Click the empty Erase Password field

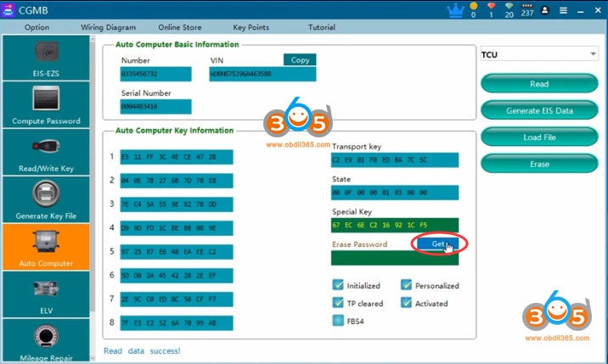click(395, 258)
